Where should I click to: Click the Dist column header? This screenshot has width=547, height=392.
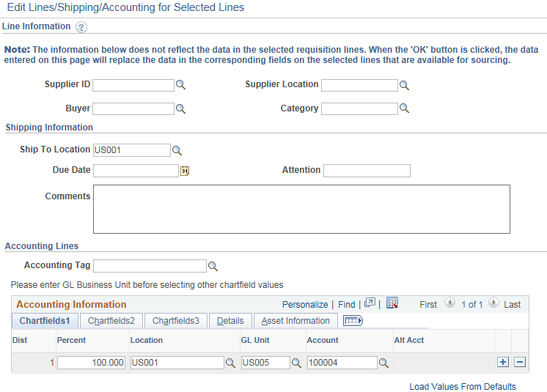[x=20, y=340]
